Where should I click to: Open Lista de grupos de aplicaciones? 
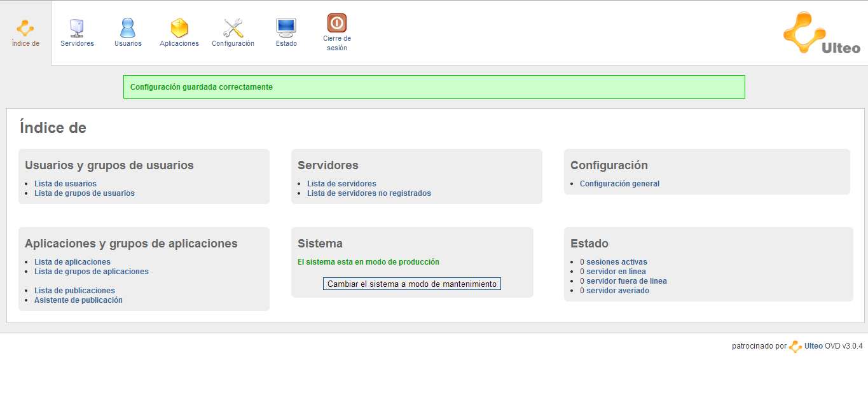[x=92, y=272]
